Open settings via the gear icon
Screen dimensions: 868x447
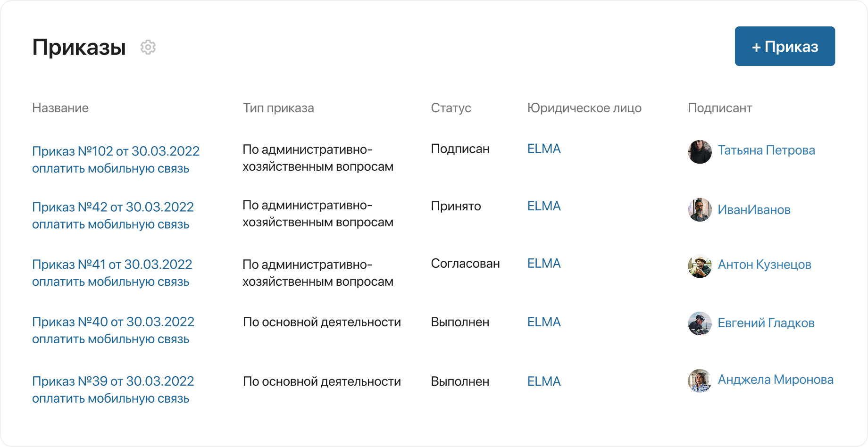click(x=149, y=47)
